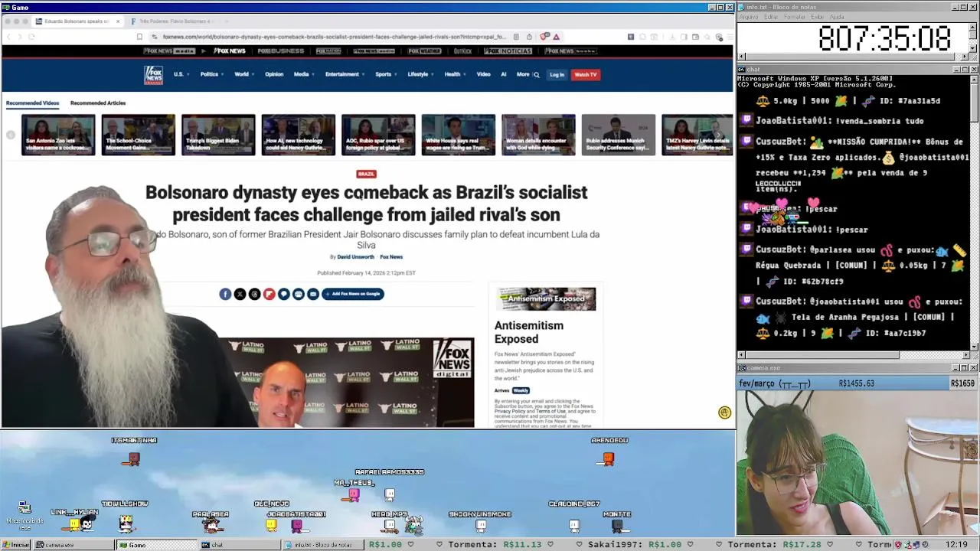Click the floating yellow accessibility icon
The height and width of the screenshot is (551, 980).
point(724,412)
